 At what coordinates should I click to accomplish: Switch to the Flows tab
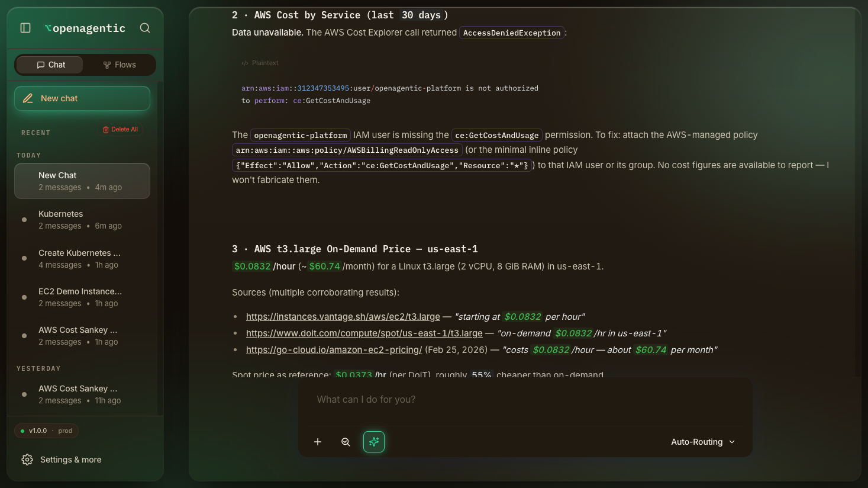tap(120, 65)
